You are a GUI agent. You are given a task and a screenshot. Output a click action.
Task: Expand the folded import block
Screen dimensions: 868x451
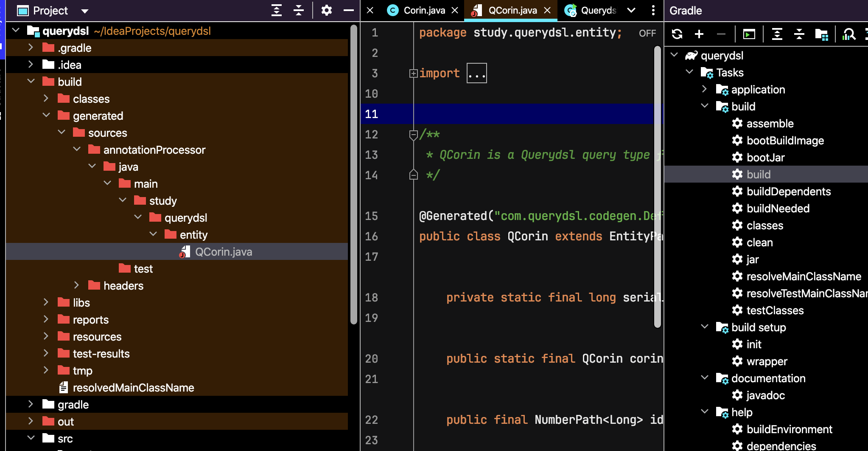(x=413, y=73)
